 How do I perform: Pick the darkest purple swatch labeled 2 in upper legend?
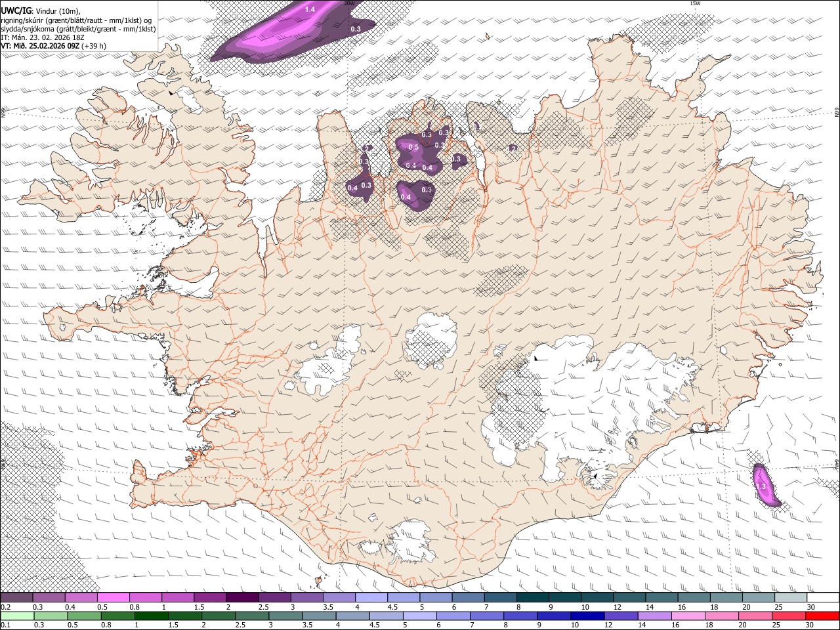click(241, 597)
